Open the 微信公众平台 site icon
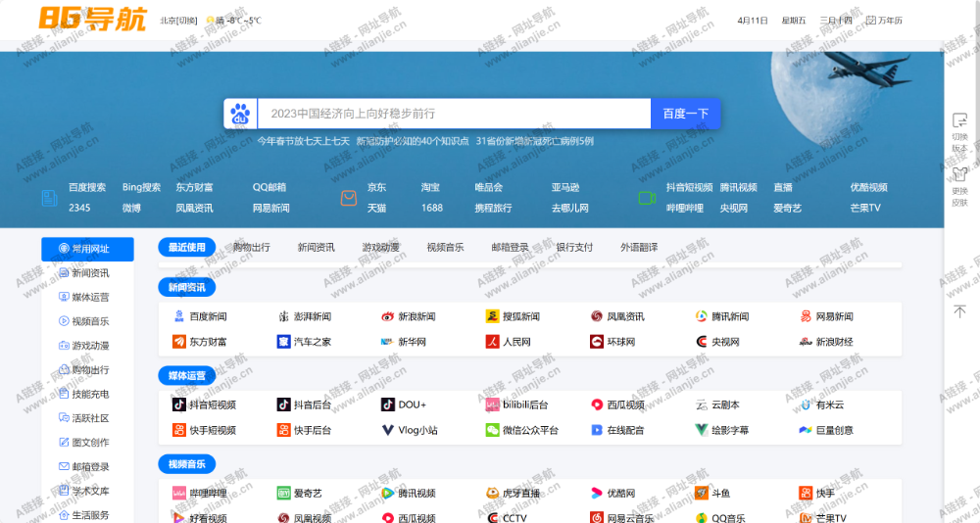 (x=493, y=430)
